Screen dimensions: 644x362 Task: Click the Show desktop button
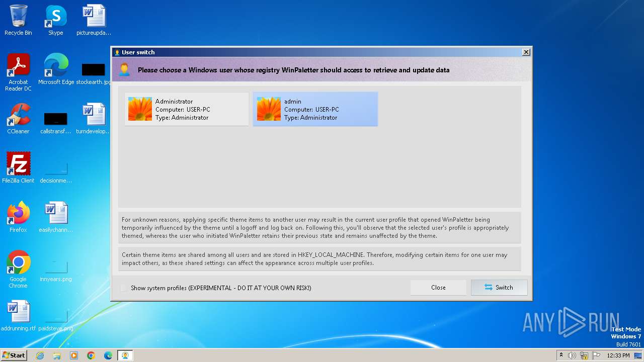[639, 355]
